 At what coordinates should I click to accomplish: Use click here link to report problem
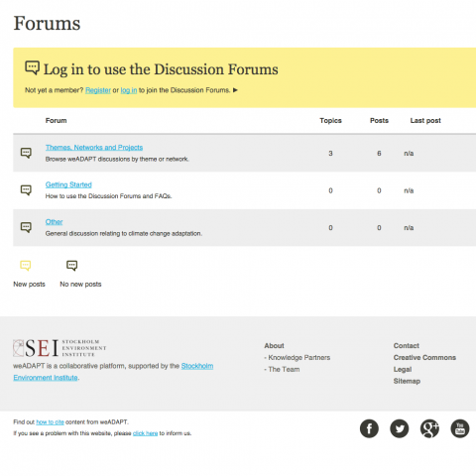[x=145, y=433]
